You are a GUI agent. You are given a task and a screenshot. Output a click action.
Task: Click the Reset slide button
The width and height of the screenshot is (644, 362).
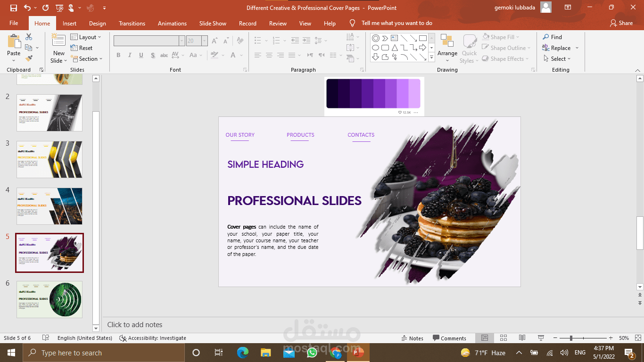pyautogui.click(x=82, y=48)
